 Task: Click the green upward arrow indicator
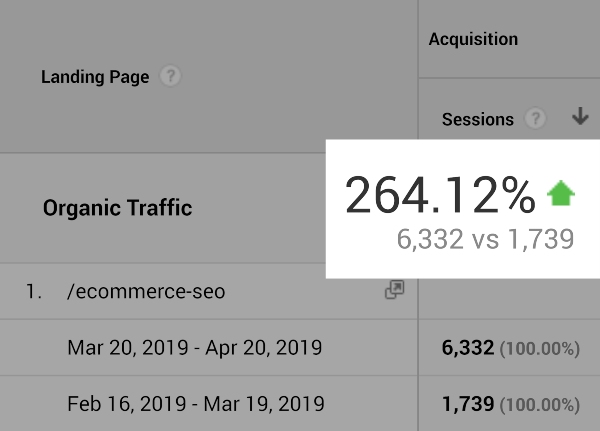tap(562, 194)
